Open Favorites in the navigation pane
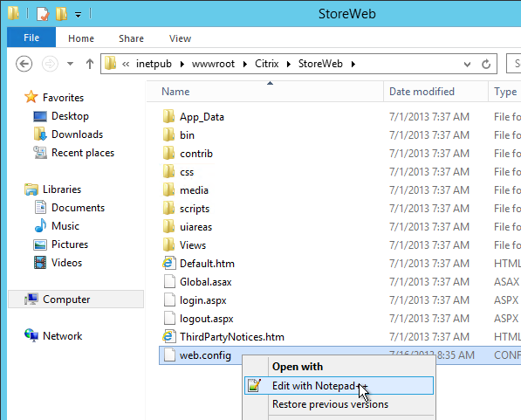 (x=63, y=98)
